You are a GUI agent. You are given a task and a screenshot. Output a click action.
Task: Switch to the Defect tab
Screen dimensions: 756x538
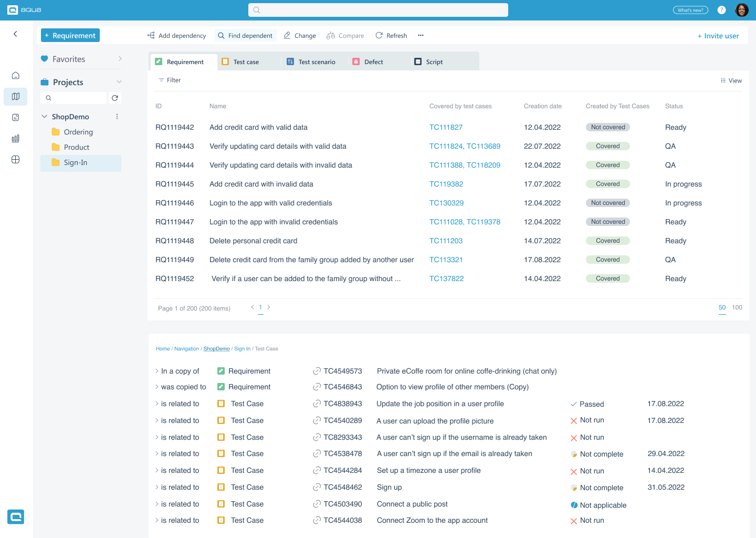373,61
